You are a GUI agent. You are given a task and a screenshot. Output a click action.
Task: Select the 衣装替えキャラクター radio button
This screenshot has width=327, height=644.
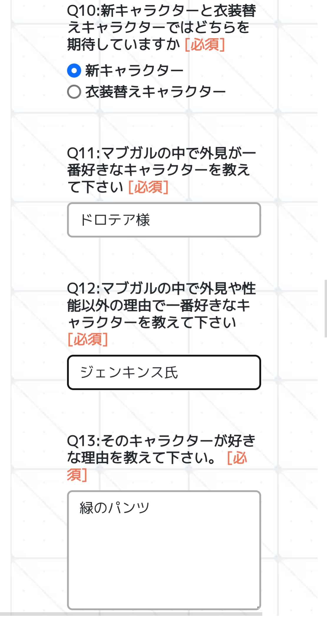click(x=74, y=92)
